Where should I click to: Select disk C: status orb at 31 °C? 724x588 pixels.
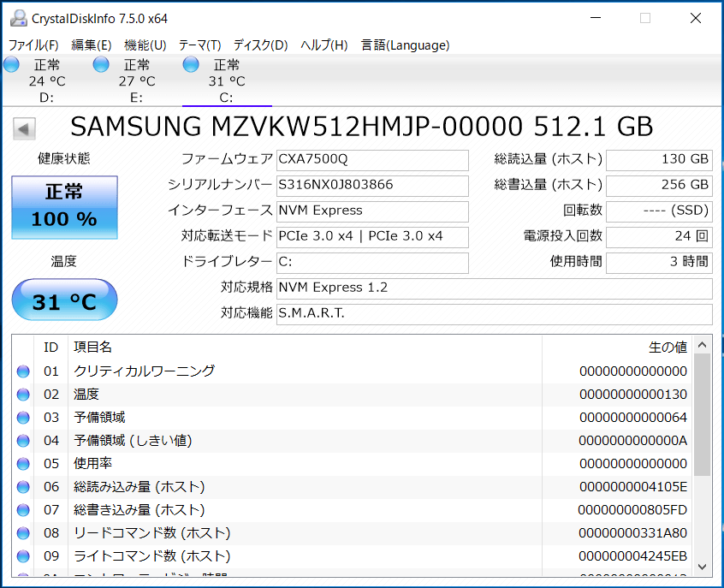coord(191,65)
